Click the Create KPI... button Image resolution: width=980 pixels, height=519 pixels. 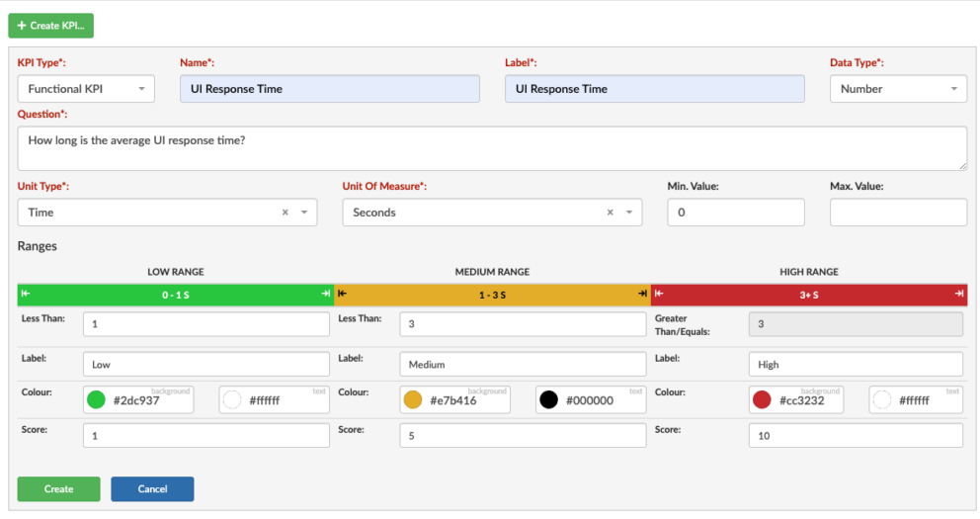(50, 26)
